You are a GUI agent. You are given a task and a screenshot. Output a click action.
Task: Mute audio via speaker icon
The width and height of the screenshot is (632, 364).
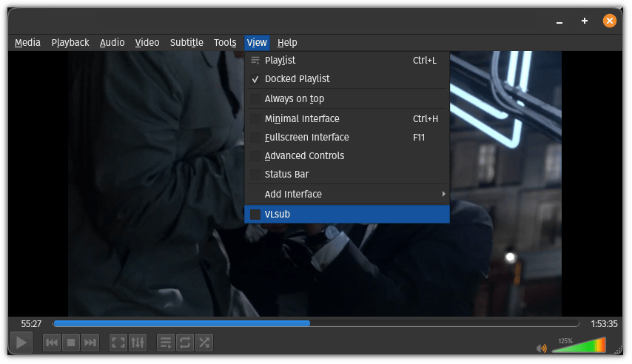542,348
